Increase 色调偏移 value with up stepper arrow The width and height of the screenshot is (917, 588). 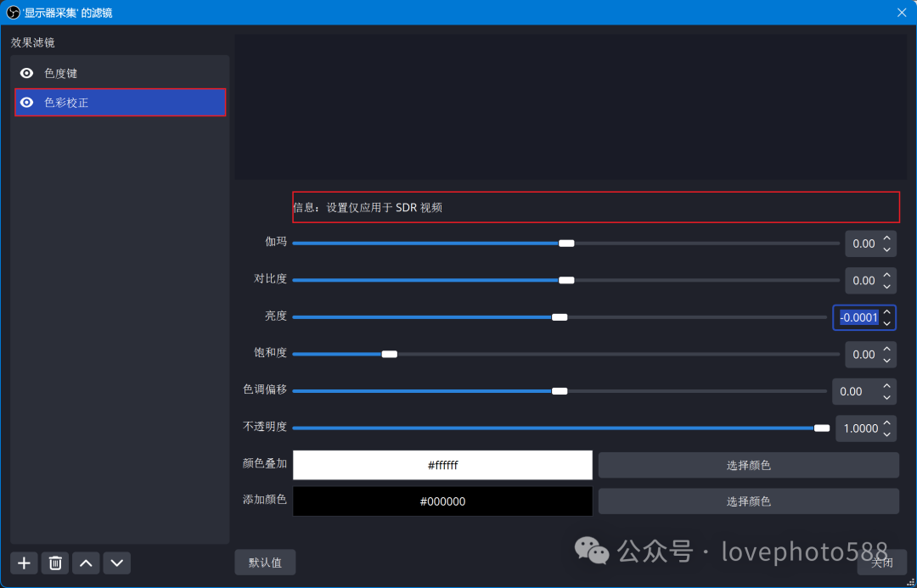(x=886, y=386)
